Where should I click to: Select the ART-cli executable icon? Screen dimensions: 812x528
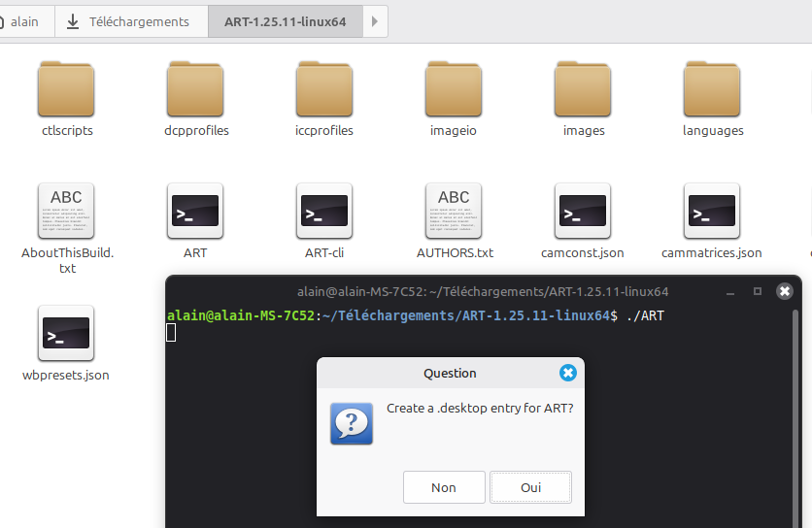(324, 212)
